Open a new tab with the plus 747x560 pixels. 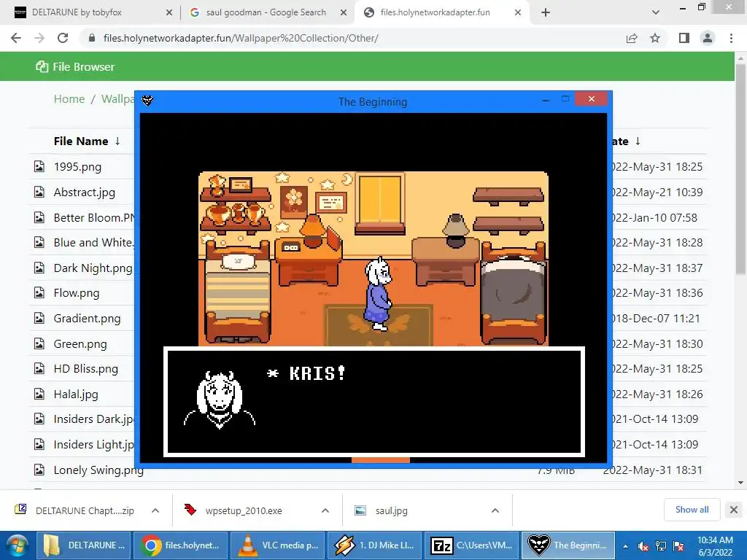(546, 12)
